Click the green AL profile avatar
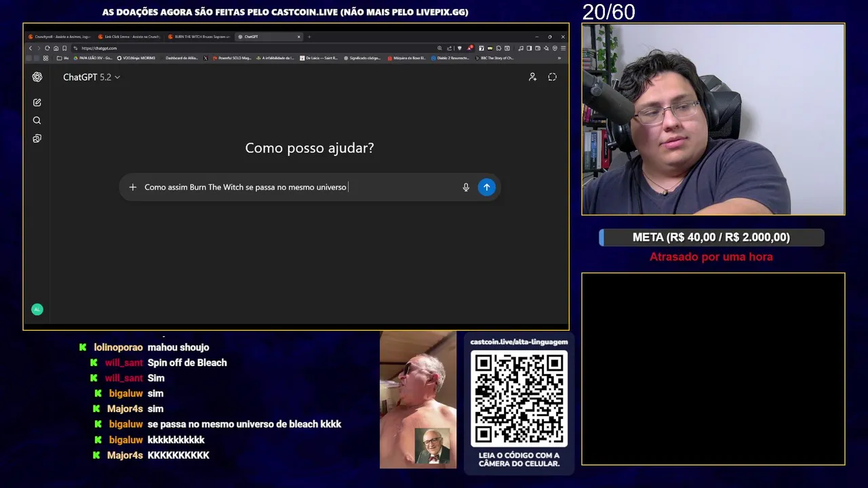Viewport: 868px width, 488px height. tap(37, 309)
